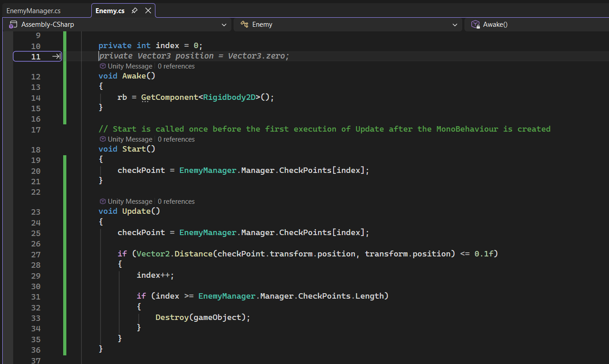Click the Awake() method icon in navigation bar

(475, 25)
